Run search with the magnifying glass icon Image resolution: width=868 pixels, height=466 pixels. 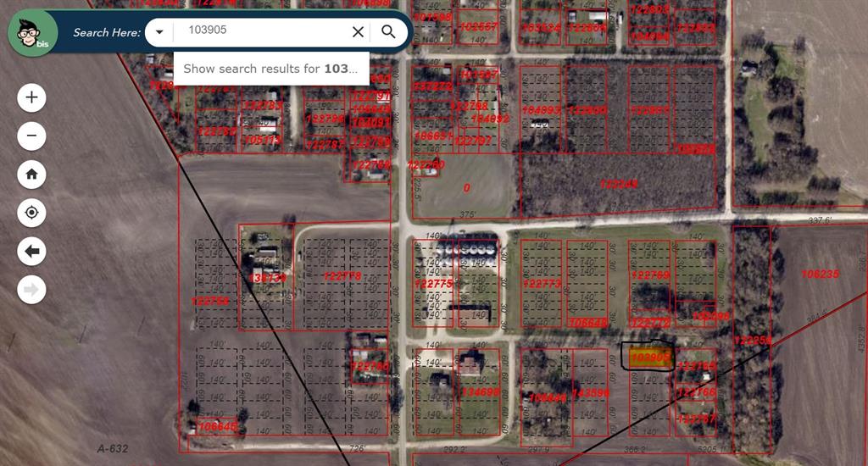tap(388, 32)
